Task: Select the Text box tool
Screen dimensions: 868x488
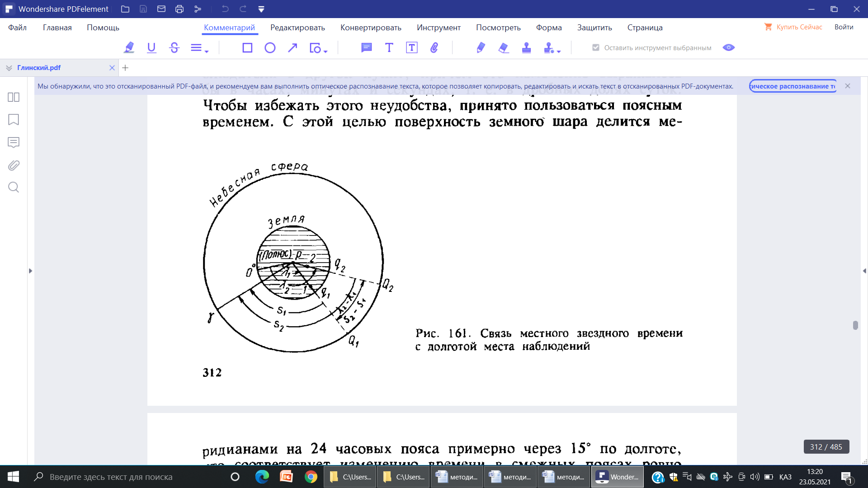Action: [x=411, y=47]
